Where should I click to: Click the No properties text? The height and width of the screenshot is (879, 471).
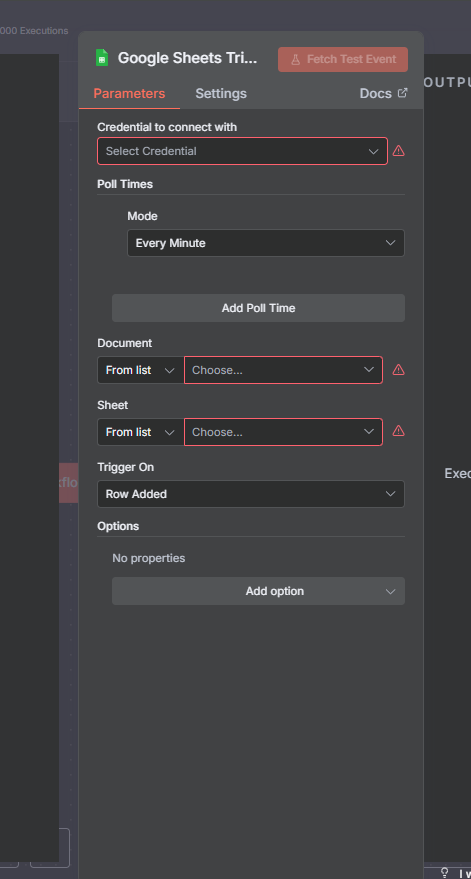click(x=149, y=558)
